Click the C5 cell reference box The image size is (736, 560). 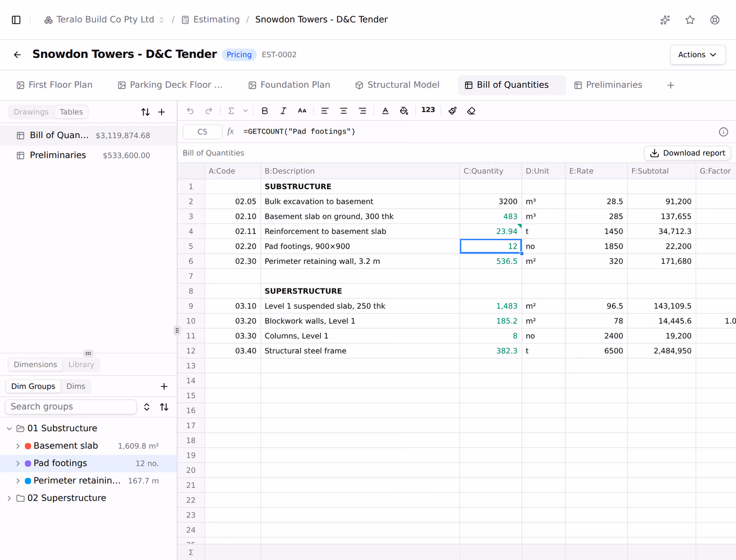[x=202, y=132]
